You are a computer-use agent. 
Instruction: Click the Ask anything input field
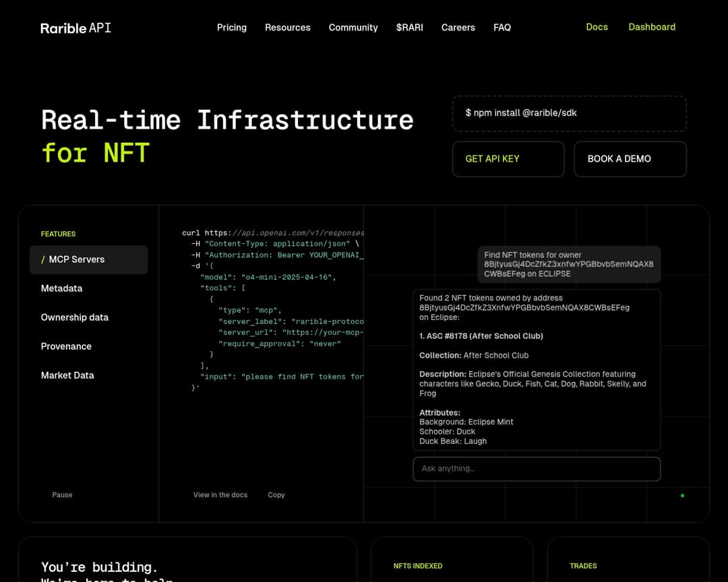click(536, 469)
